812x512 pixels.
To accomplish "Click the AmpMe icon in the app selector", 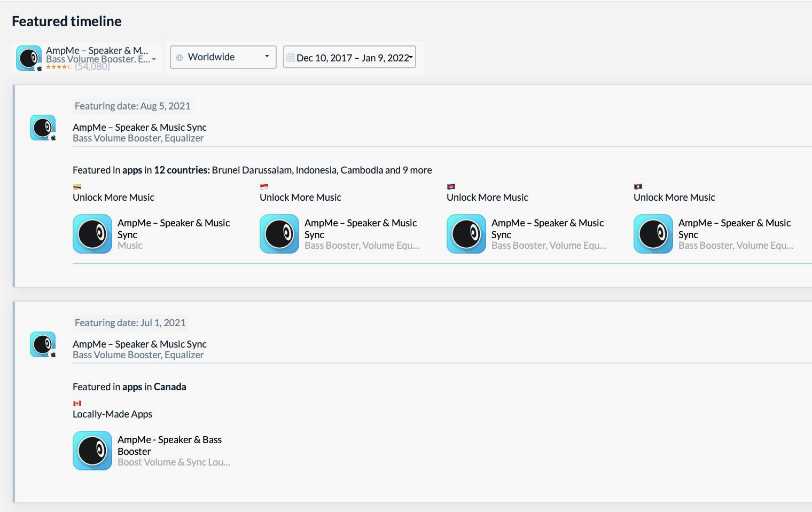I will coord(29,58).
